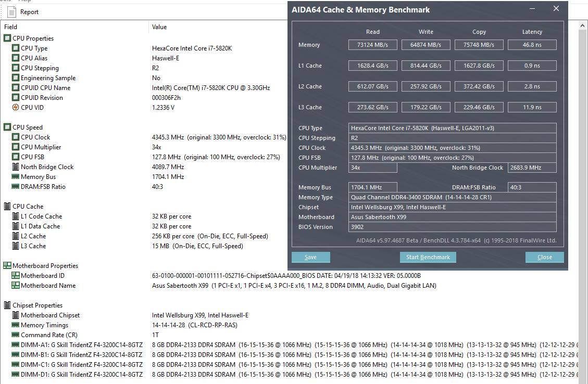Select the Memory Copy 75748 MB/s cell

[x=479, y=45]
